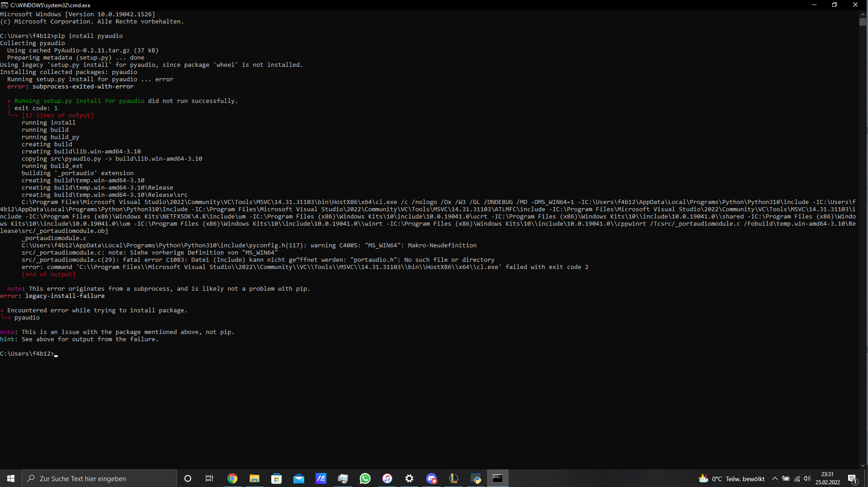Open iTunes music app from taskbar
Image resolution: width=868 pixels, height=487 pixels.
[x=387, y=478]
